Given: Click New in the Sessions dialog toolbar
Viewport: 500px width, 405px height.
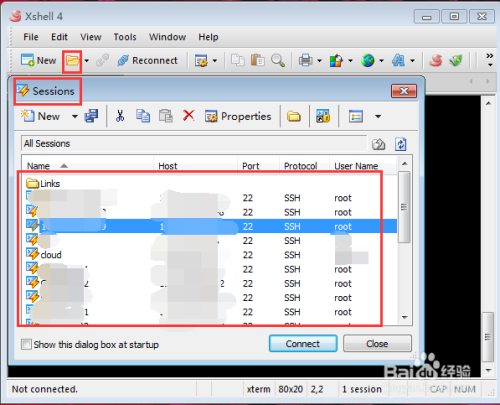Looking at the screenshot, I should [40, 116].
